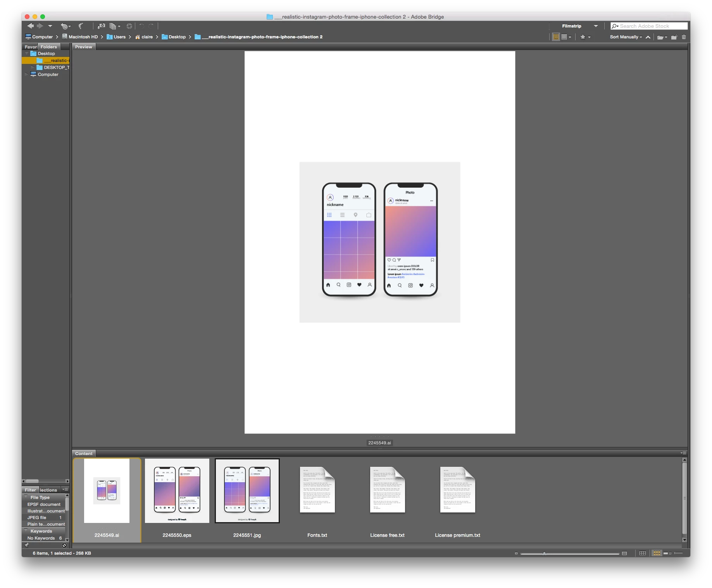Open the Refine batch tools icon
The width and height of the screenshot is (712, 588).
pos(115,26)
